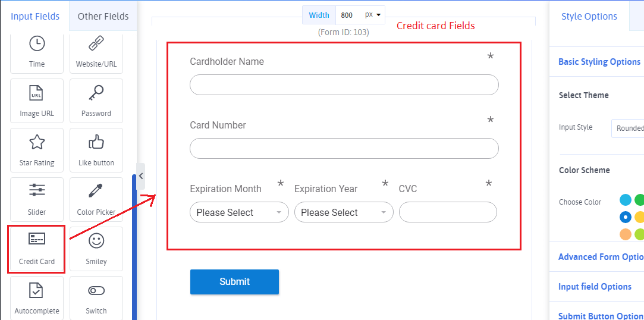Open the Expiration Month dropdown
The image size is (644, 320).
[239, 212]
